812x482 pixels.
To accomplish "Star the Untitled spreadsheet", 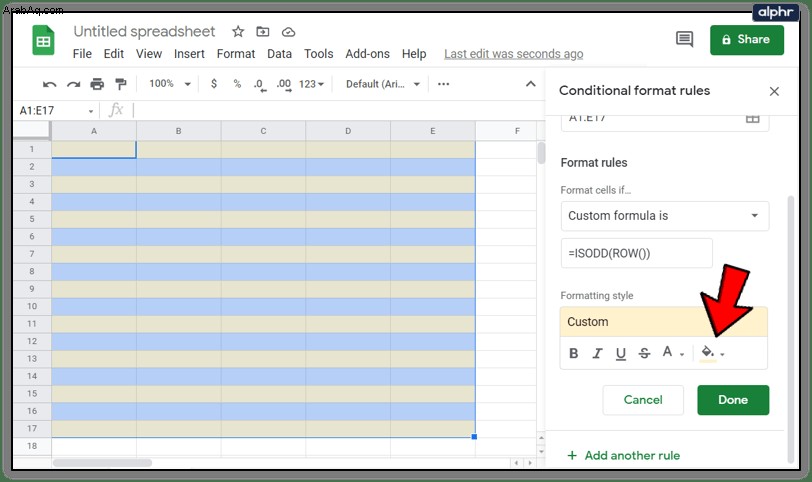I will (x=238, y=32).
